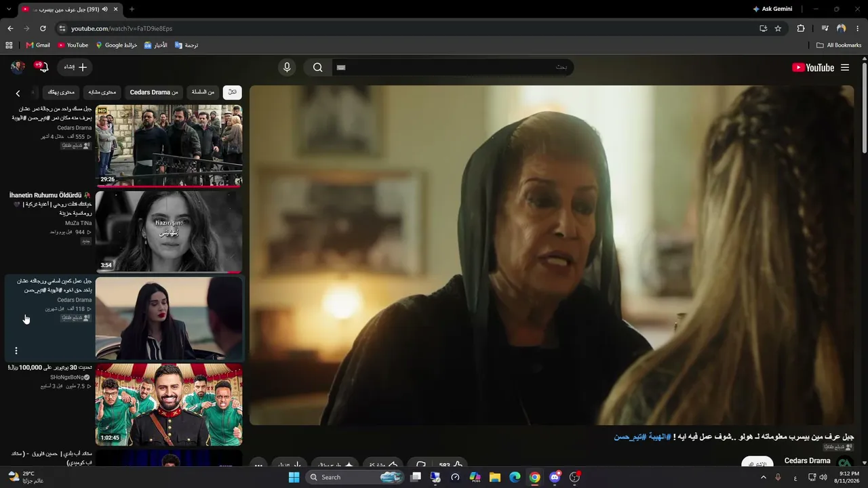
Task: Click the Create (إنشاء) button with plus
Action: pos(75,67)
